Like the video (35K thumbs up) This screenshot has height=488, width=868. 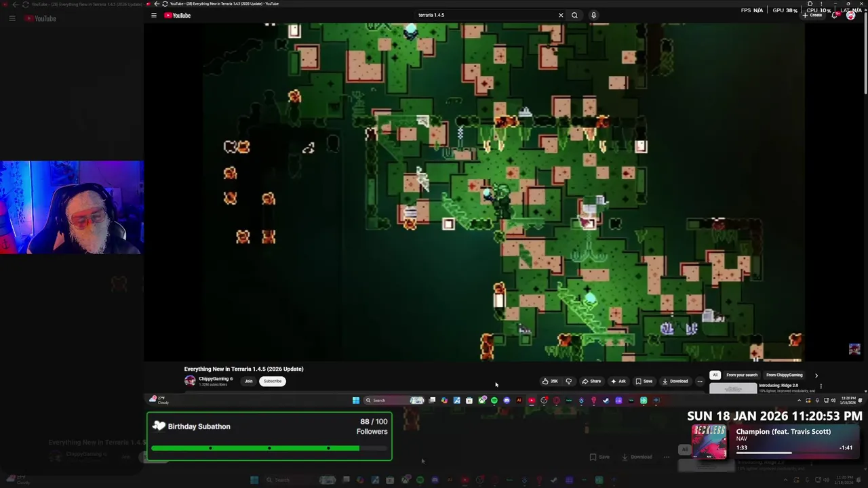click(x=550, y=381)
